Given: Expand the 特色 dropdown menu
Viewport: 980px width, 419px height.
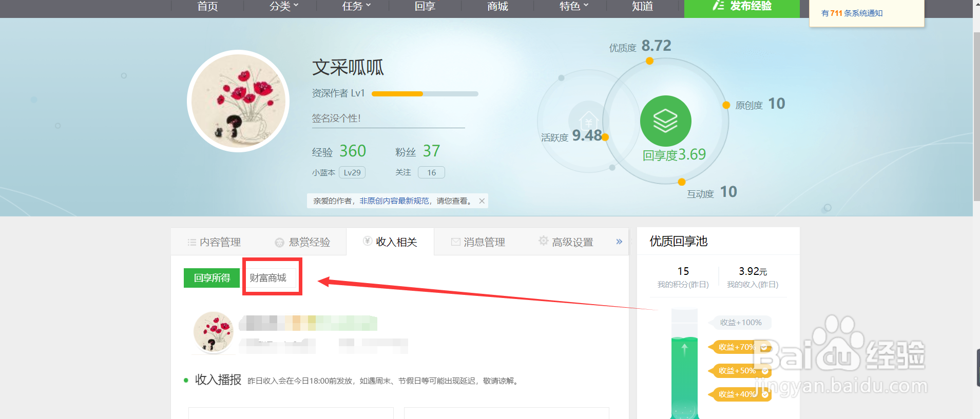Looking at the screenshot, I should click(573, 6).
